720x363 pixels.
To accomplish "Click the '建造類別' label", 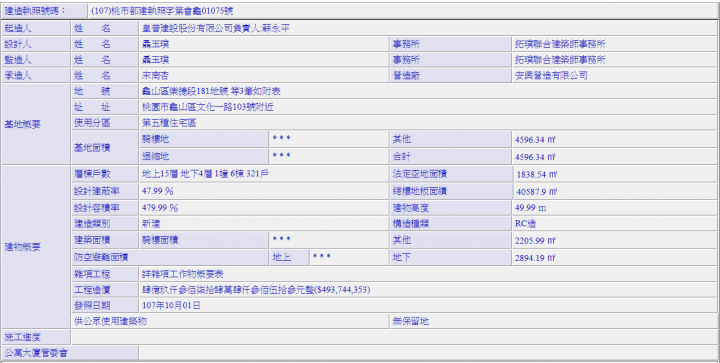I will click(92, 223).
